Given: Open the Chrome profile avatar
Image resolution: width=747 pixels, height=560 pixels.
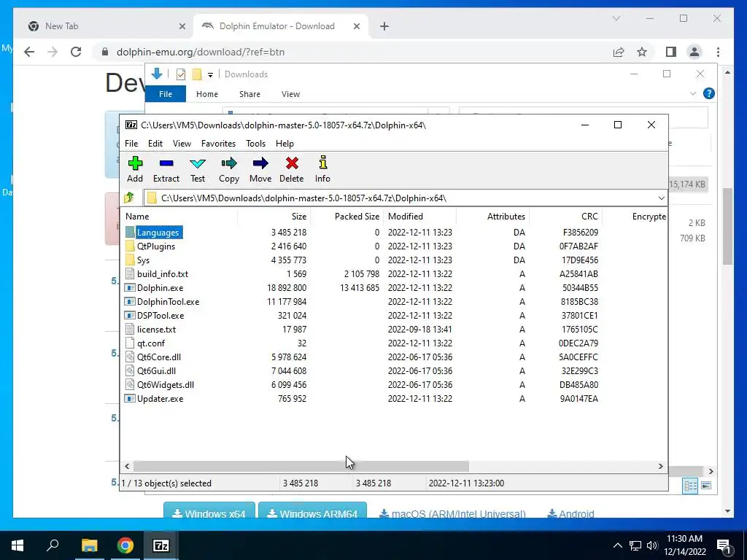Looking at the screenshot, I should pos(694,52).
